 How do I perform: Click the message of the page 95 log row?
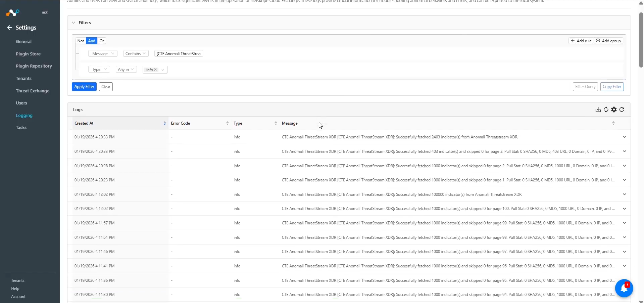click(448, 280)
